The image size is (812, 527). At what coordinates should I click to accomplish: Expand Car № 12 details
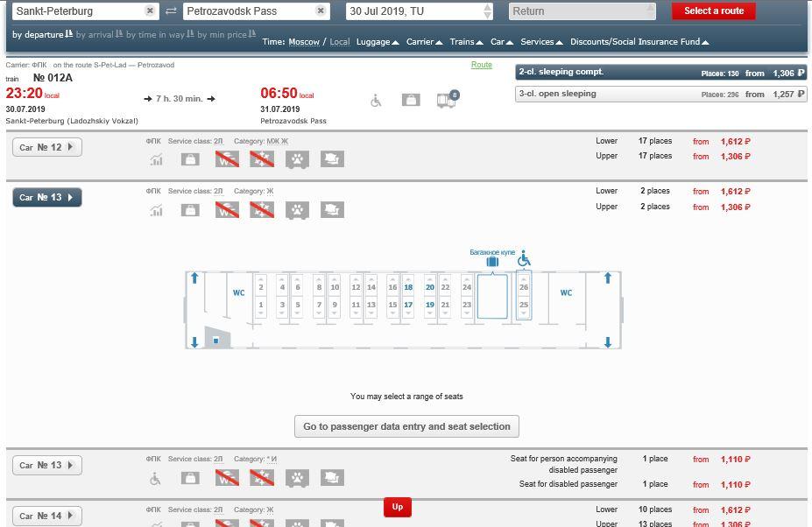tap(47, 148)
